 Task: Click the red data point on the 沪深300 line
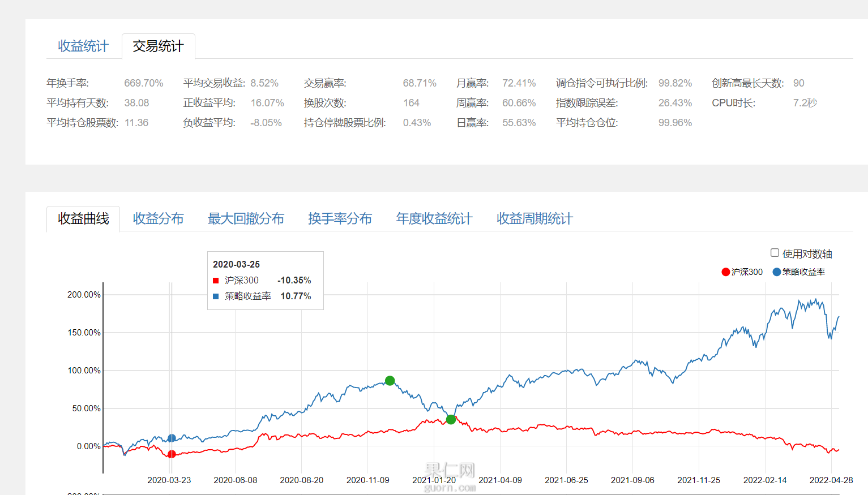[x=172, y=454]
